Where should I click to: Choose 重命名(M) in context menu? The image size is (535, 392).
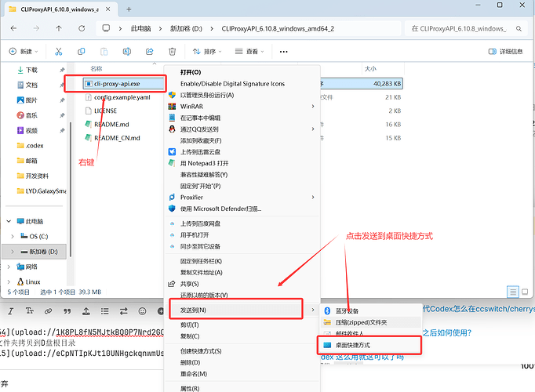point(242,374)
